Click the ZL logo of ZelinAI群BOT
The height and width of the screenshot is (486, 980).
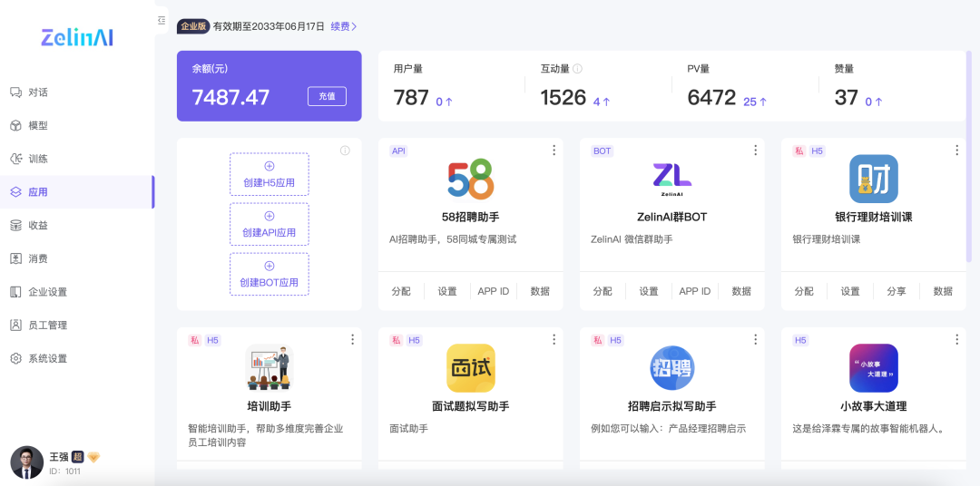point(671,180)
